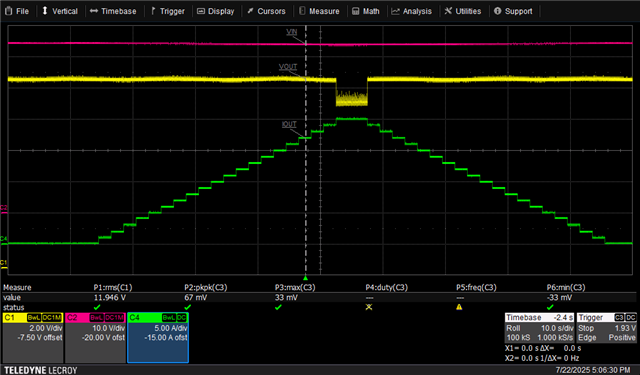Viewport: 640px width, 375px height.
Task: Click the Timebase arrows icon
Action: coord(94,11)
